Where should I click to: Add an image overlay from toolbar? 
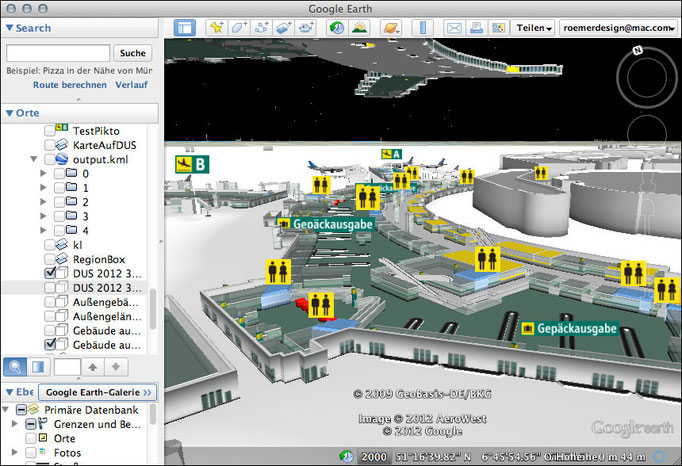(284, 28)
